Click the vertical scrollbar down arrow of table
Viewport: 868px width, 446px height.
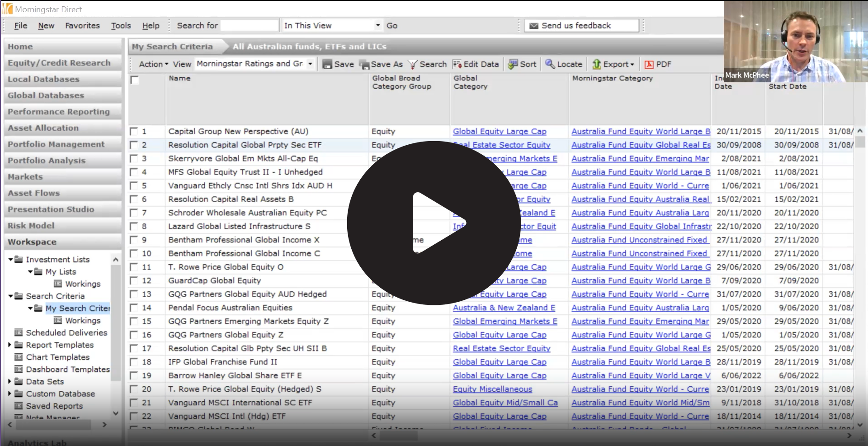pyautogui.click(x=860, y=425)
